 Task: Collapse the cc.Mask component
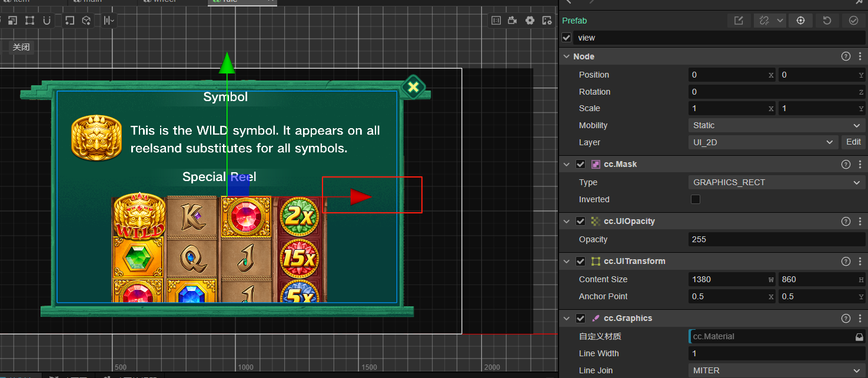(x=567, y=165)
